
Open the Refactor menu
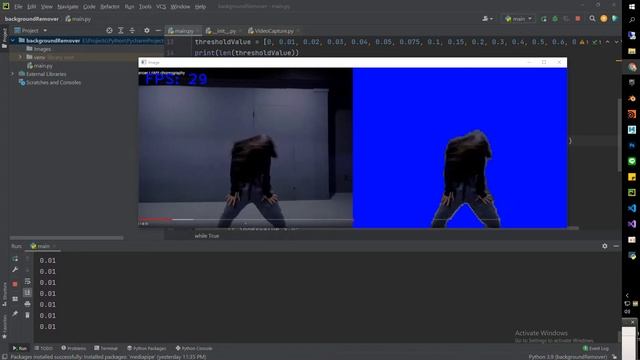point(110,7)
